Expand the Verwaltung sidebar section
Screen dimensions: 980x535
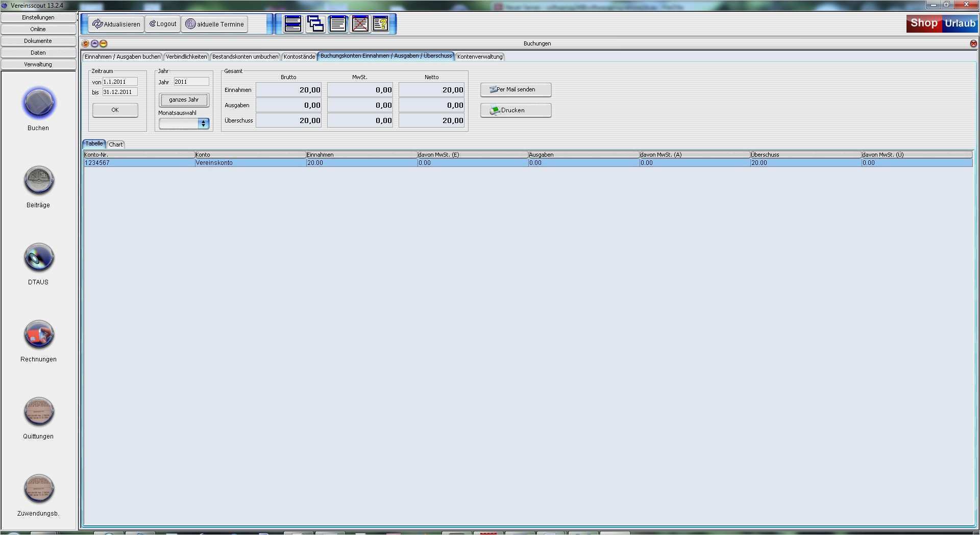point(38,64)
